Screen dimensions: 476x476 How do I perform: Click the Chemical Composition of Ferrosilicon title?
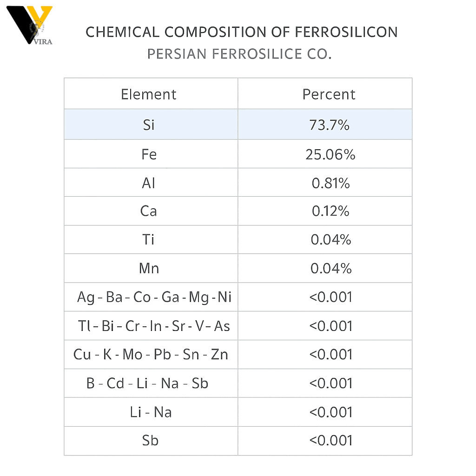(242, 32)
